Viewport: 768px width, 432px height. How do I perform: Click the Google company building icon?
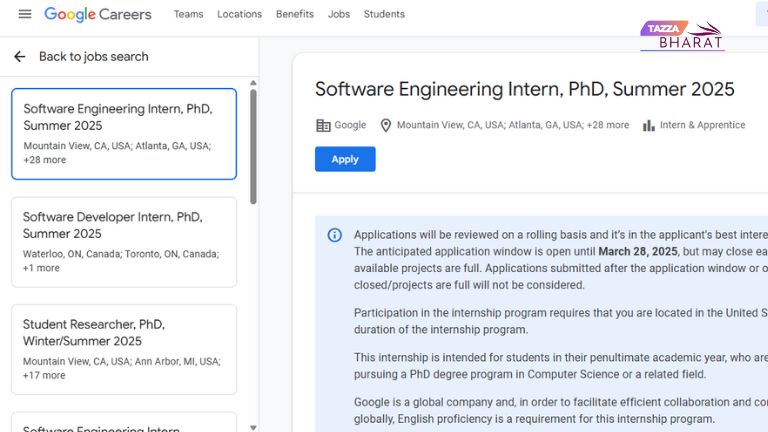323,125
